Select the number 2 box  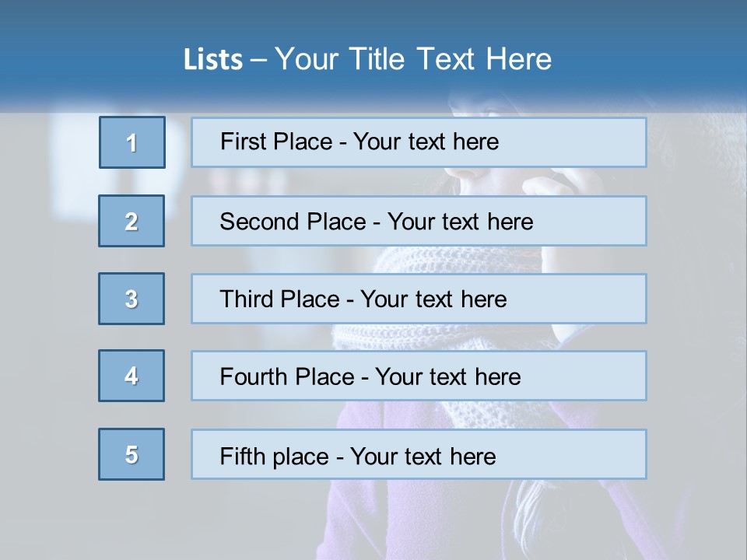tap(132, 221)
